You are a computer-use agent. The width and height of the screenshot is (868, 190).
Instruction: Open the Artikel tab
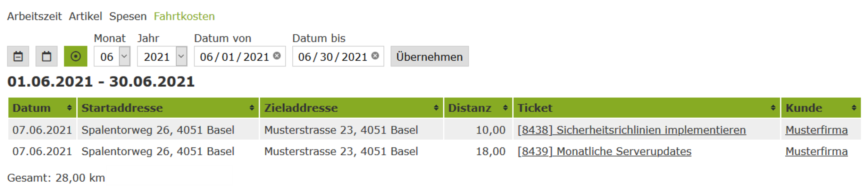(85, 16)
